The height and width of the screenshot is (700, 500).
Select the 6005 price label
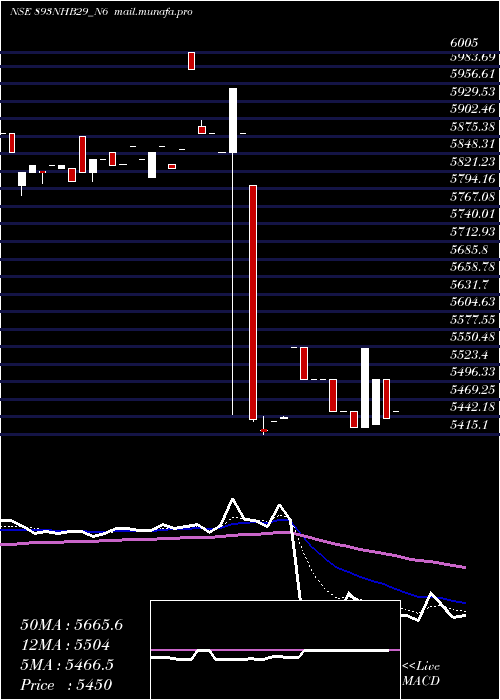point(464,42)
